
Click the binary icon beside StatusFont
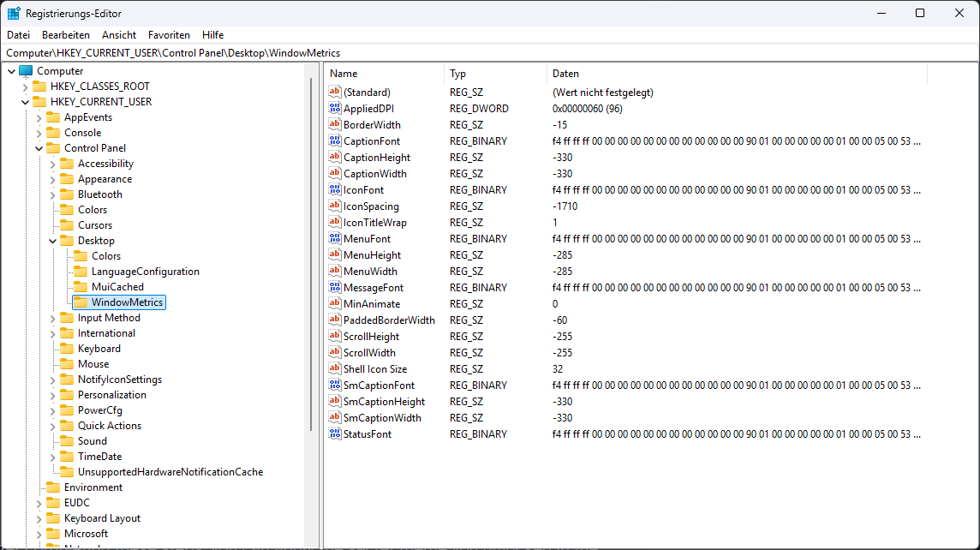pyautogui.click(x=334, y=434)
